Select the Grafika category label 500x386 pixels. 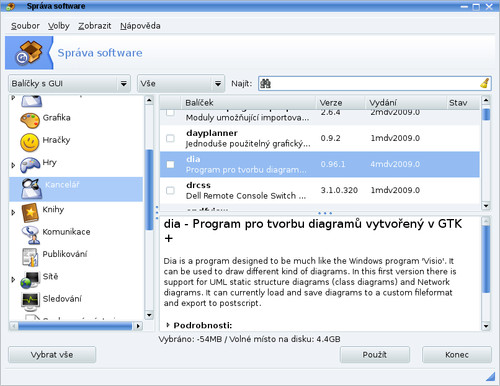(56, 118)
